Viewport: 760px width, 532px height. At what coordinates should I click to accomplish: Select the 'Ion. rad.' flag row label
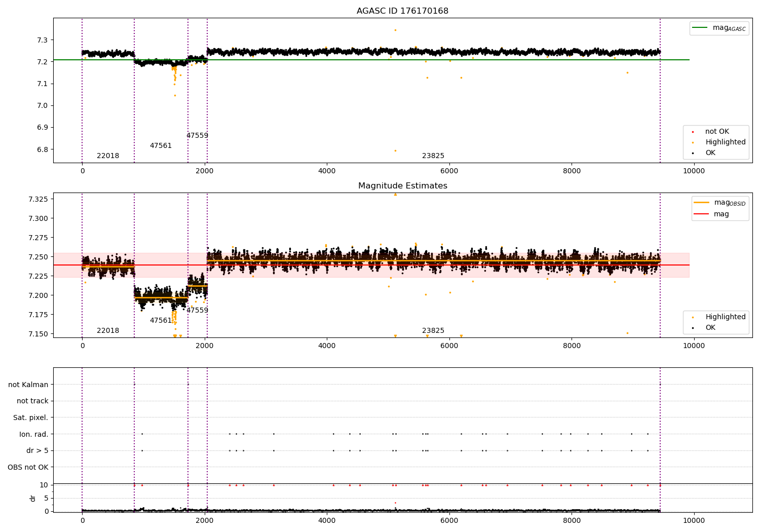pyautogui.click(x=33, y=434)
